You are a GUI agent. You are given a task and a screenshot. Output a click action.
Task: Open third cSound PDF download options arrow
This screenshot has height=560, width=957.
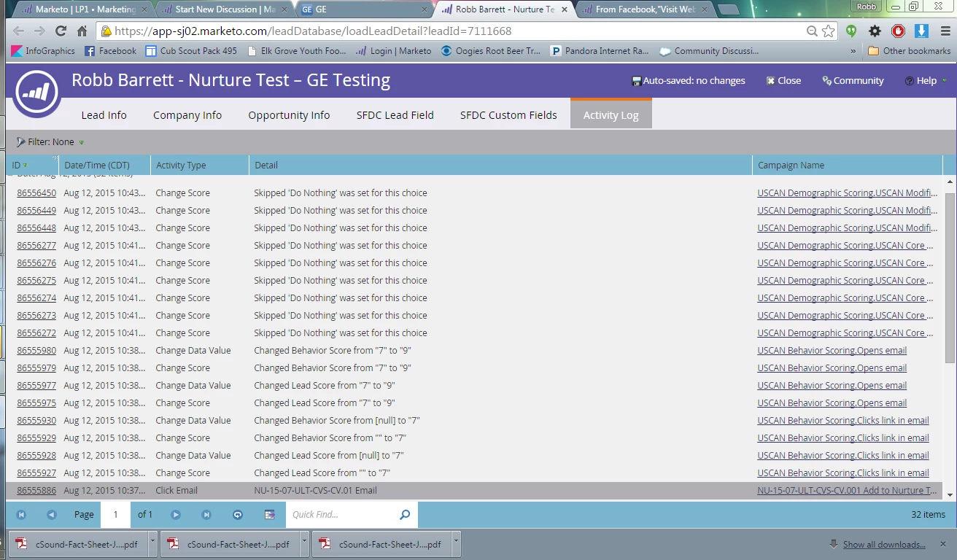pos(456,542)
